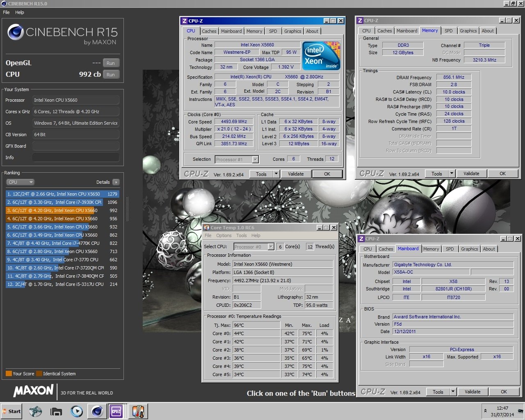Switch to Graphics tab in CPU-Z Mainboard window
Screen dimensions: 525x420
coord(469,249)
